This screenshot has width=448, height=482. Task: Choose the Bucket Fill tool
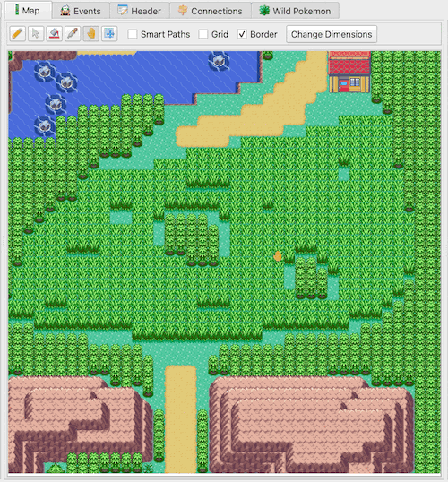tap(54, 34)
